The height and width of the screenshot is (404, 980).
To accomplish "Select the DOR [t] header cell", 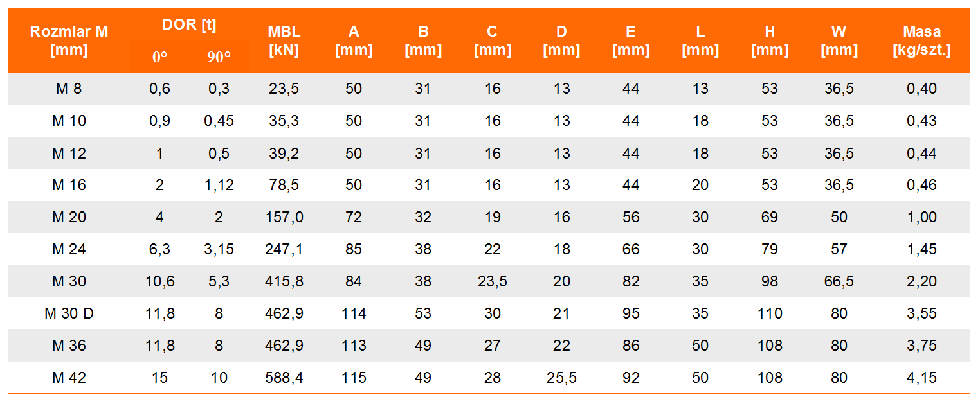I will point(189,25).
